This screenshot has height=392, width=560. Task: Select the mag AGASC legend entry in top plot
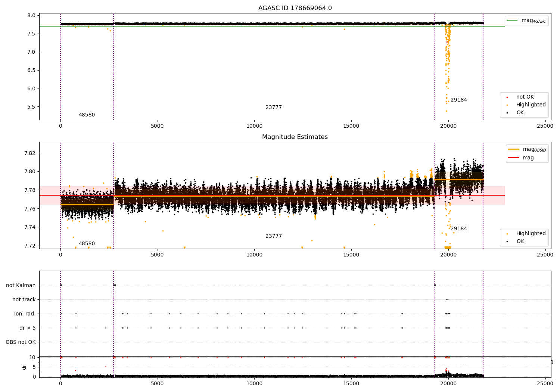(526, 21)
